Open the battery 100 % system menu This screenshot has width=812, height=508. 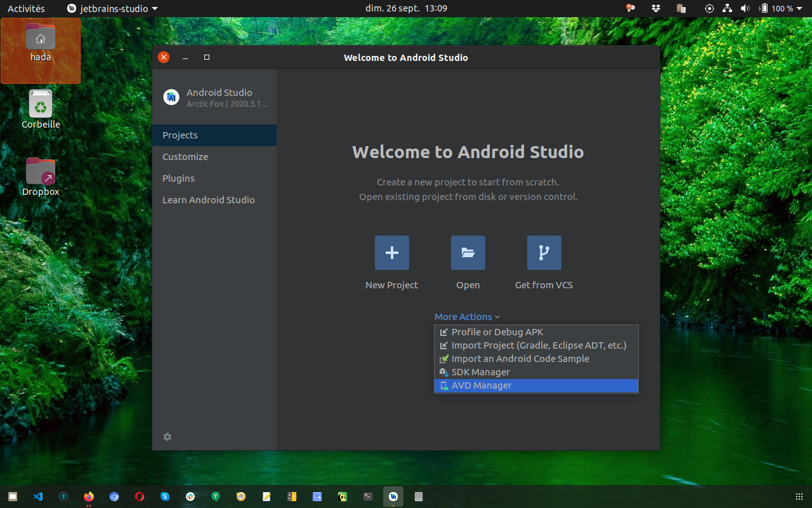point(781,8)
